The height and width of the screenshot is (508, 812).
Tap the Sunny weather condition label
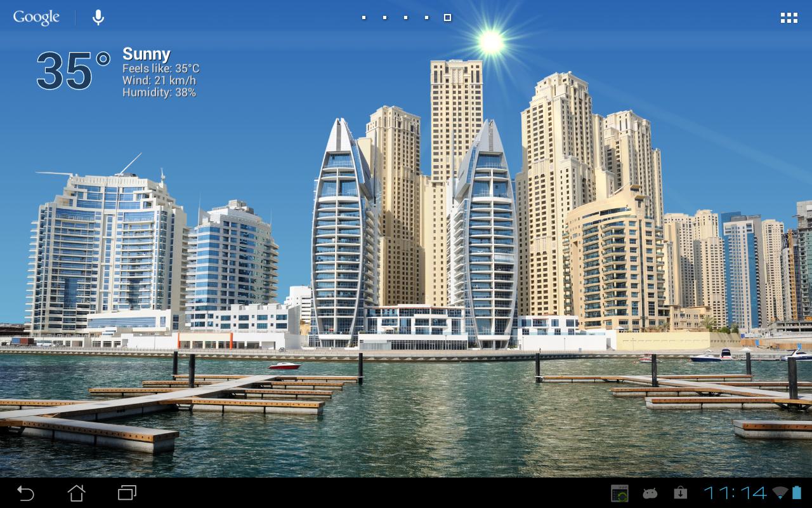pos(146,54)
